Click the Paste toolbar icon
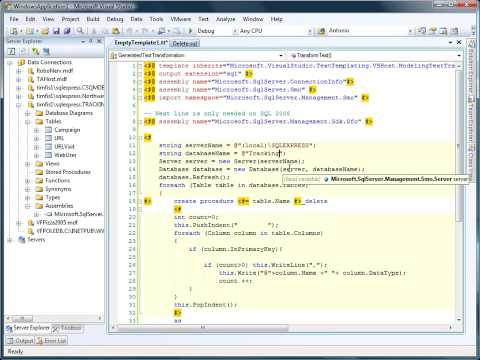 tap(115, 31)
